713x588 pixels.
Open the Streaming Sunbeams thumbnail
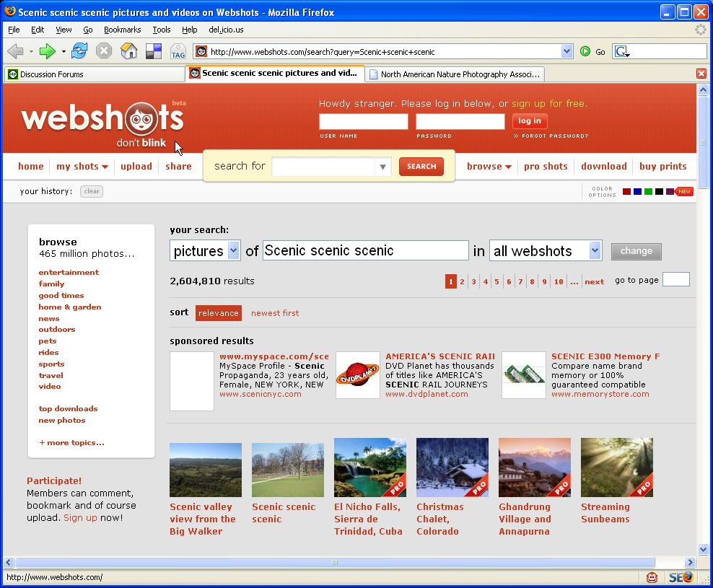(x=617, y=468)
